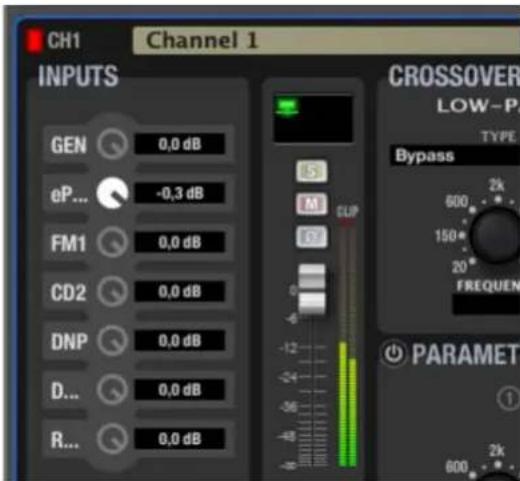Click the low-pass frequency knob

click(496, 235)
